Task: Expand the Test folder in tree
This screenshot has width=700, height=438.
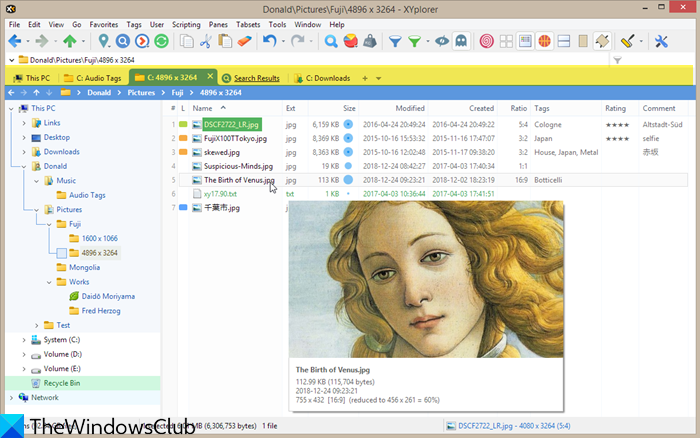Action: 37,325
